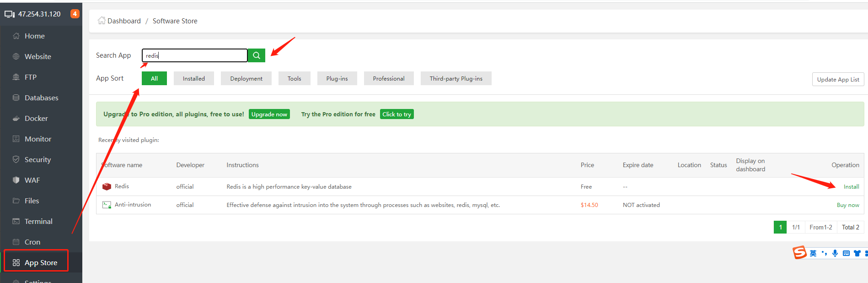Screen dimensions: 868x283
Task: Click the IME punctuation mode icon
Action: pyautogui.click(x=824, y=253)
